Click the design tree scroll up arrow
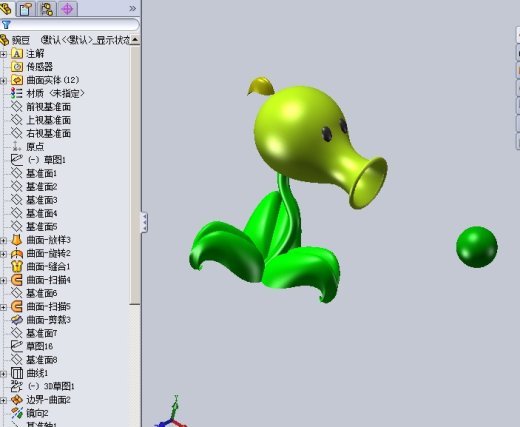The width and height of the screenshot is (520, 427). (x=135, y=40)
